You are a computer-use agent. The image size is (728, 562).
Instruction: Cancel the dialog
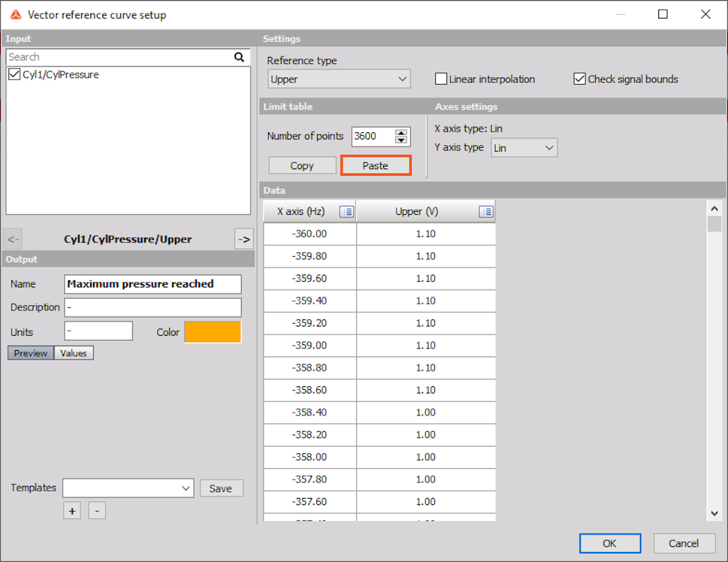click(x=683, y=544)
